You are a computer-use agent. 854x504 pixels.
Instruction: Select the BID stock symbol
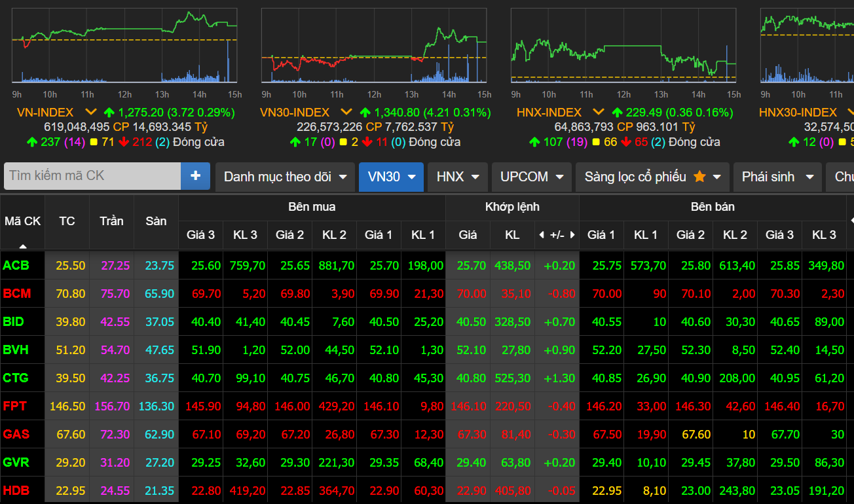(x=14, y=321)
